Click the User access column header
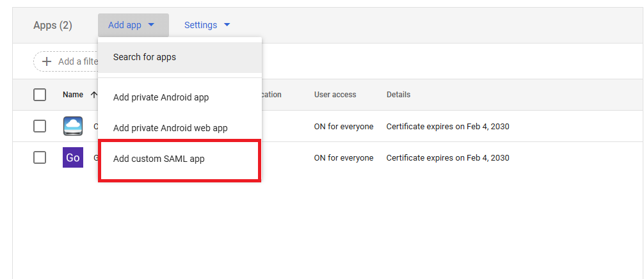Screen dimensions: 644x279 pos(335,95)
